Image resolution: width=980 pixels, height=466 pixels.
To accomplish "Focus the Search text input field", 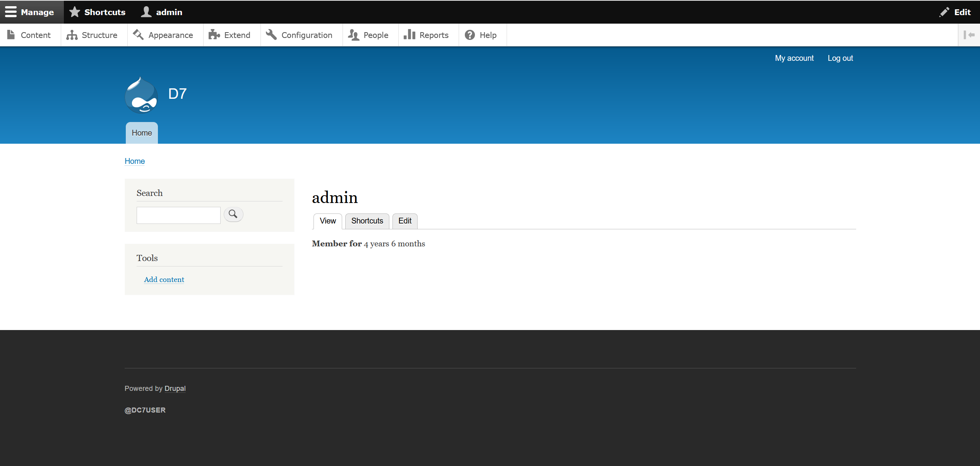I will coord(178,215).
